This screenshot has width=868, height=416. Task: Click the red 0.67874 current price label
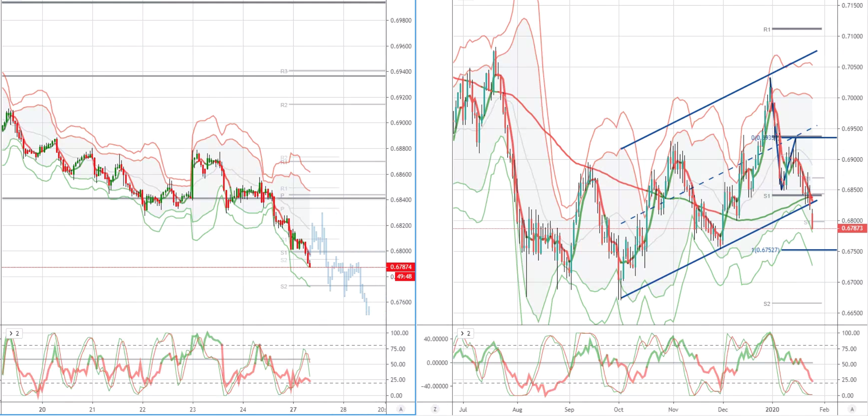[x=400, y=267]
